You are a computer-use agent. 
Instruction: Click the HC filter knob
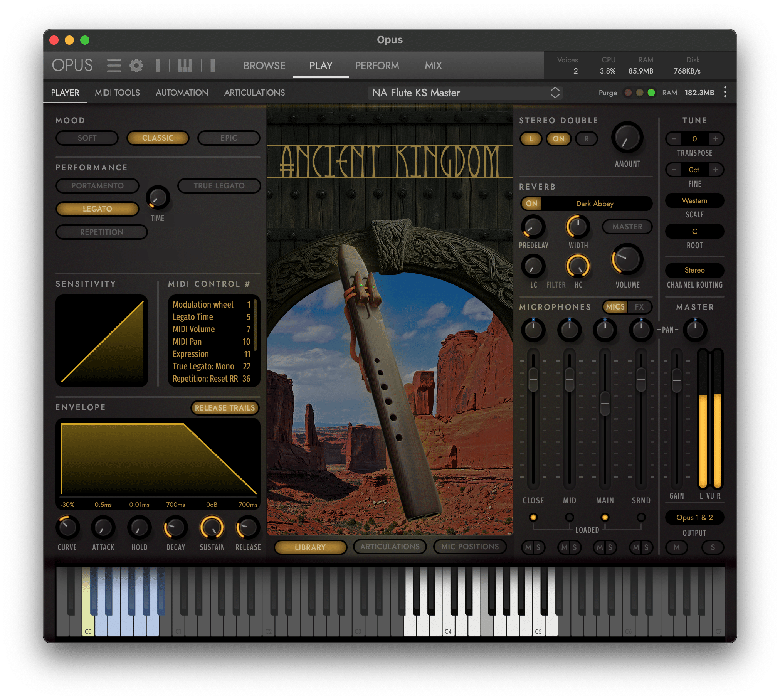[578, 266]
